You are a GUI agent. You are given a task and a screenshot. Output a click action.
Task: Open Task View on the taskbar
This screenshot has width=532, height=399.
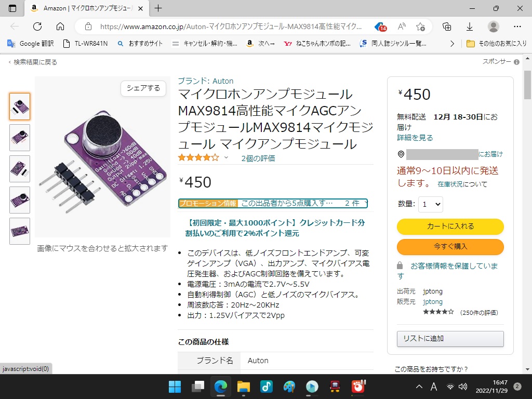pos(198,387)
